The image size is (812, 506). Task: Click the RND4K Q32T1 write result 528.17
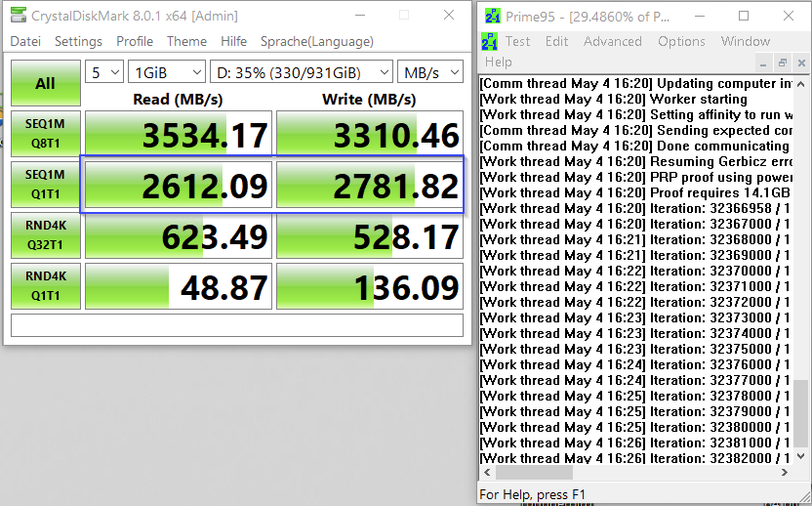[370, 235]
